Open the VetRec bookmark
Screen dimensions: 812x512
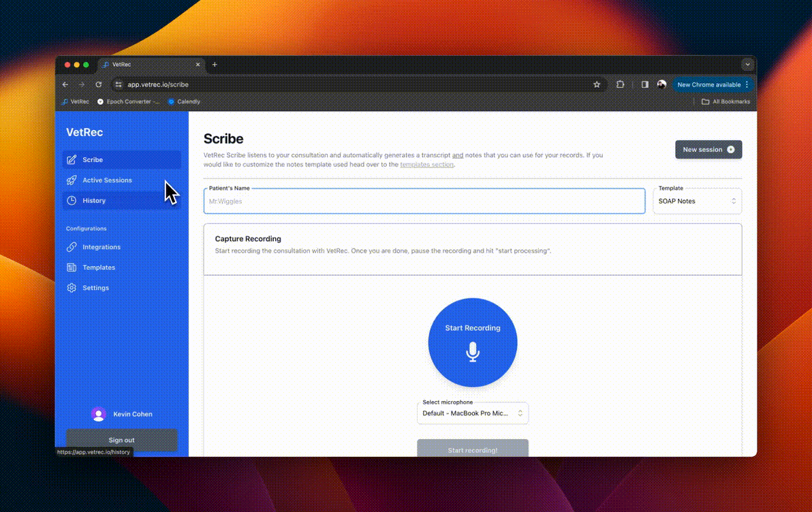(76, 101)
